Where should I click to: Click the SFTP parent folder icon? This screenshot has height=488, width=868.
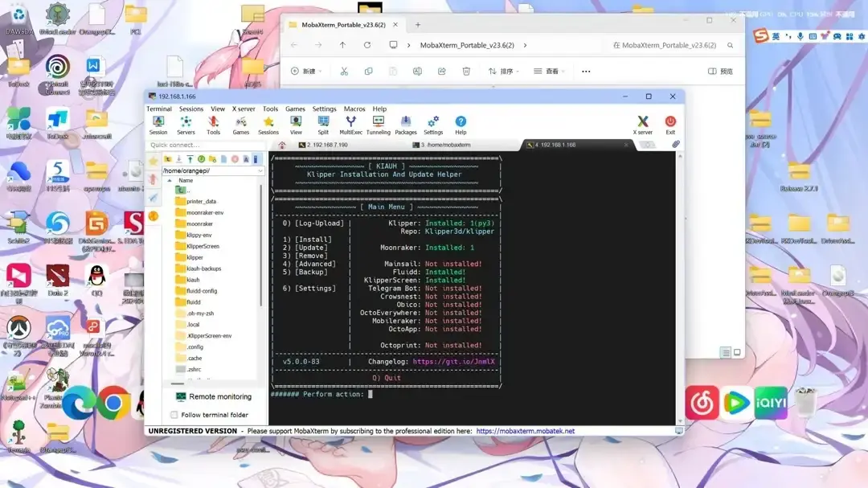tap(168, 159)
